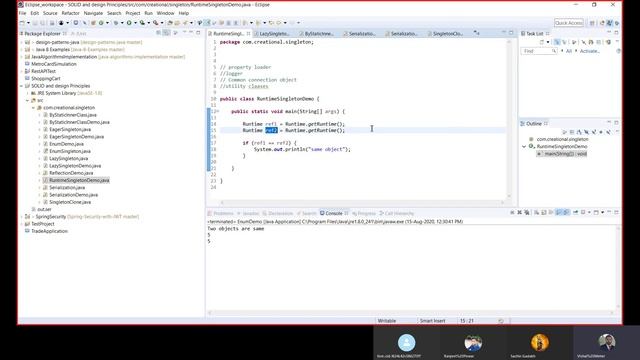The image size is (640, 360).
Task: Click the External Tools toolbar icon
Action: 156,23
